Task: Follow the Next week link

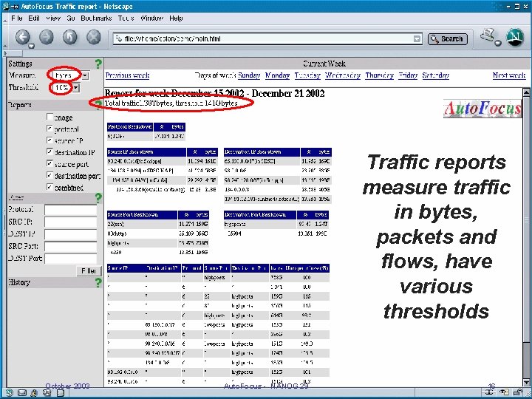Action: pyautogui.click(x=509, y=75)
